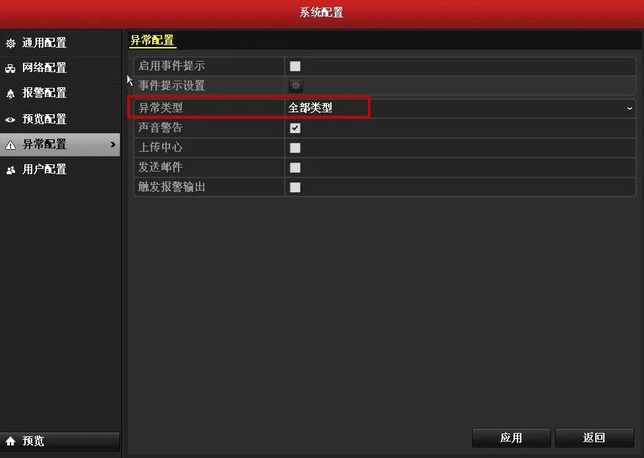Click the warning triangle icon beside 异常配置
Image resolution: width=644 pixels, height=458 pixels.
[x=10, y=145]
